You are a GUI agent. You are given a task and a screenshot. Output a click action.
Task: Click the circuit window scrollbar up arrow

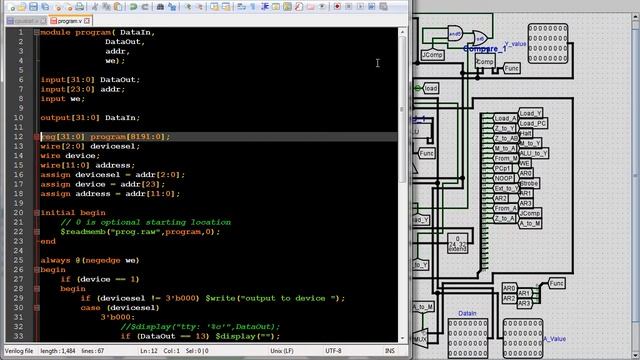coord(636,17)
